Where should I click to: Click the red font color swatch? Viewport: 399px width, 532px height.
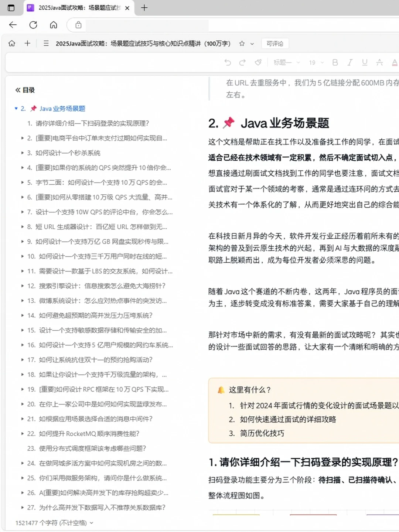pyautogui.click(x=395, y=62)
